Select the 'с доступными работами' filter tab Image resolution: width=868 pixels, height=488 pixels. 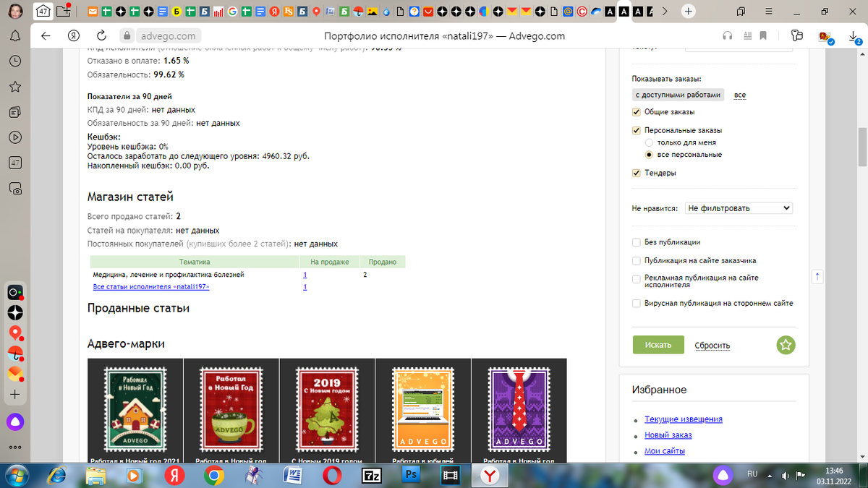[678, 95]
